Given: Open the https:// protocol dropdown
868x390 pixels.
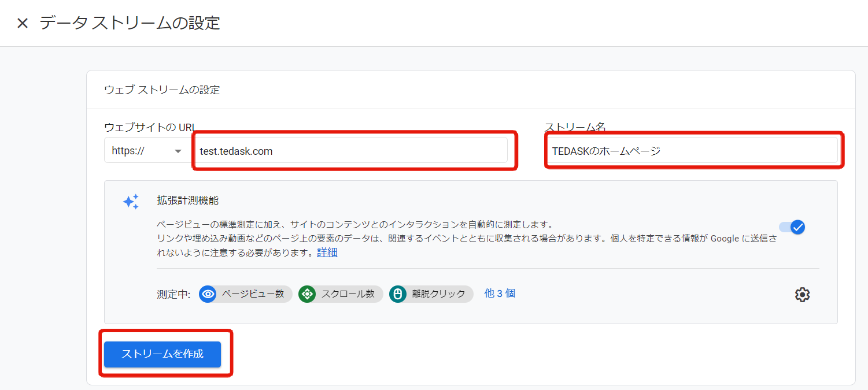Looking at the screenshot, I should click(146, 151).
